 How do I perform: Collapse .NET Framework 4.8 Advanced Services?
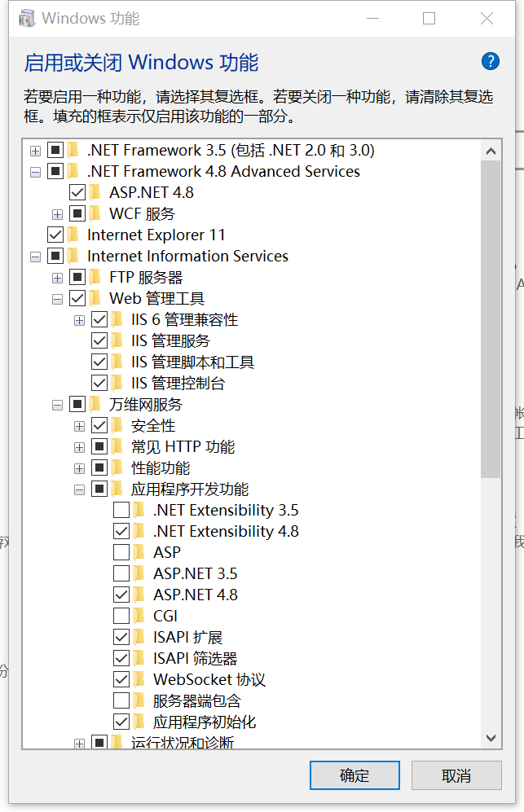(x=35, y=172)
